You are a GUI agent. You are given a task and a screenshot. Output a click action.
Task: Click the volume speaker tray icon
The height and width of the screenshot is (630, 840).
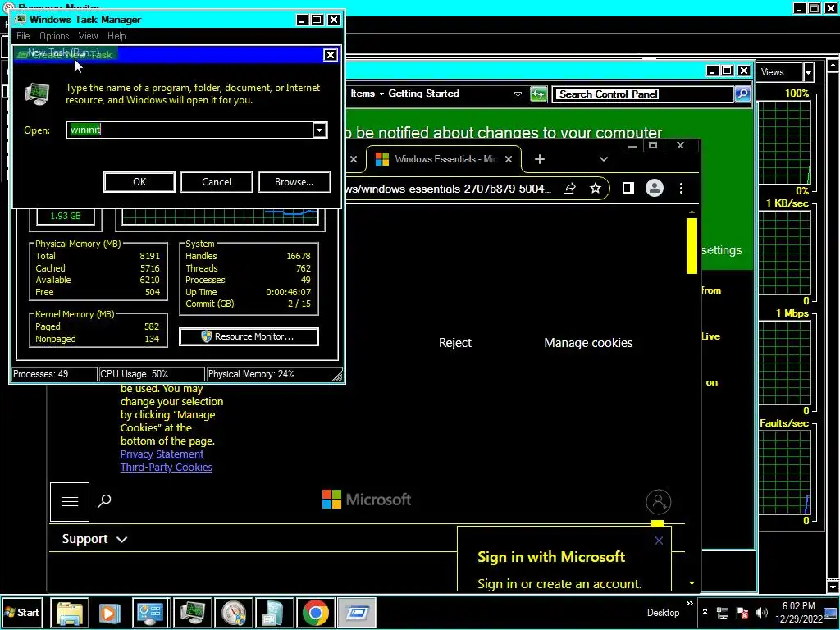coord(762,613)
